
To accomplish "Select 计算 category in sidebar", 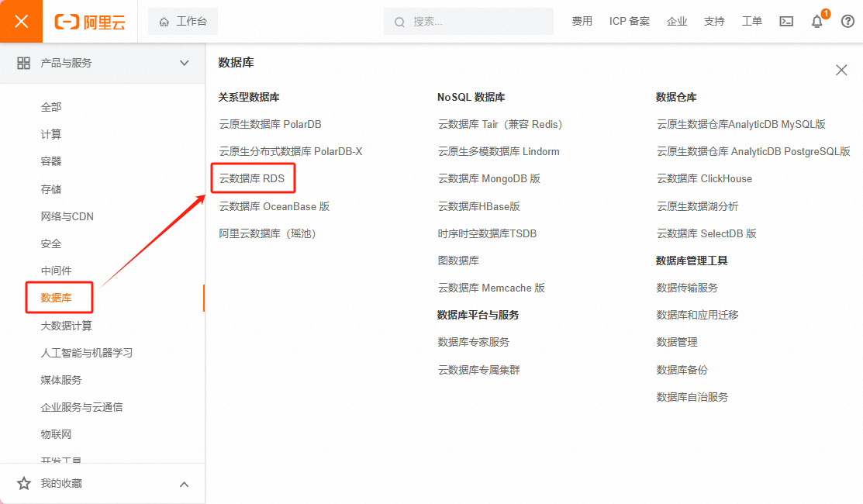I will (51, 134).
